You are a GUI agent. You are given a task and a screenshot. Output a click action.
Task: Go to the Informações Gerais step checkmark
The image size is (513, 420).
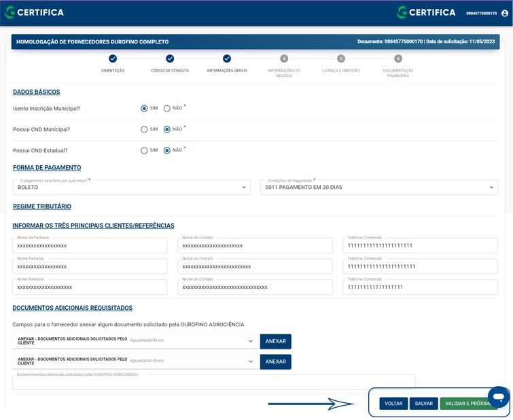point(227,59)
